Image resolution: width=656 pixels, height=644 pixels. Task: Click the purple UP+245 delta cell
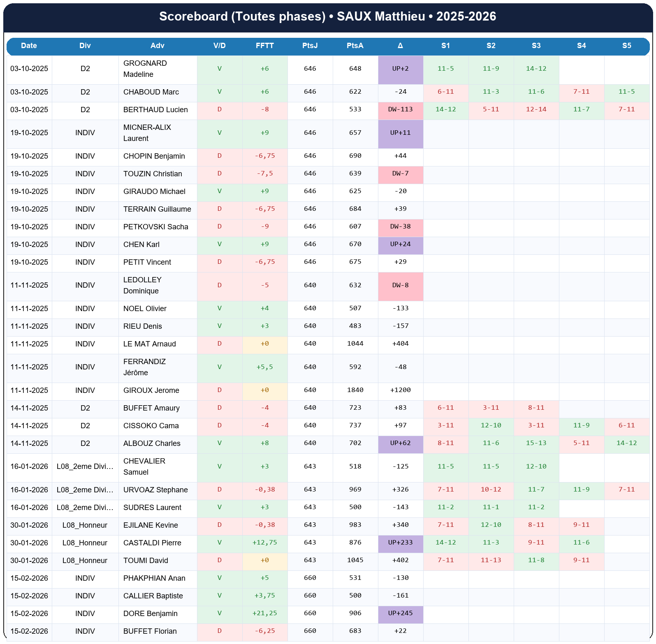coord(400,613)
